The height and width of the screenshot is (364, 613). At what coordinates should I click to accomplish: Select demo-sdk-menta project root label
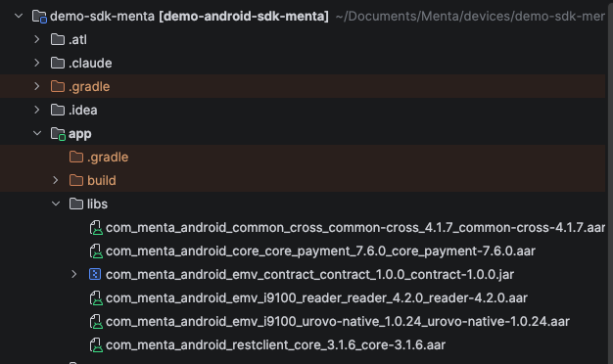pyautogui.click(x=189, y=17)
